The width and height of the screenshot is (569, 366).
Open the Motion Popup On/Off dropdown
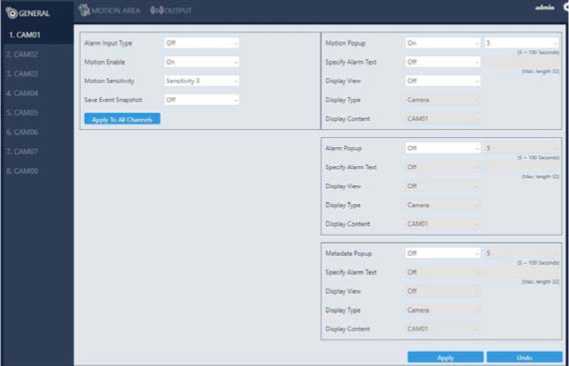click(442, 43)
